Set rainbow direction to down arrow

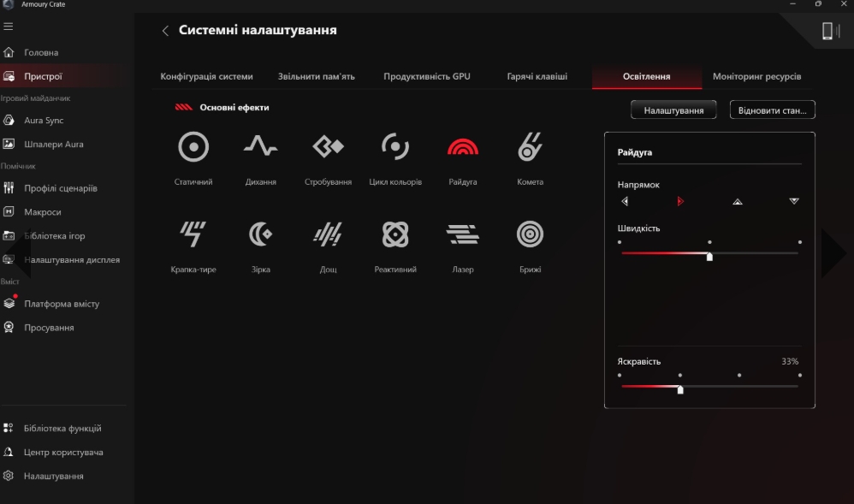coord(794,202)
